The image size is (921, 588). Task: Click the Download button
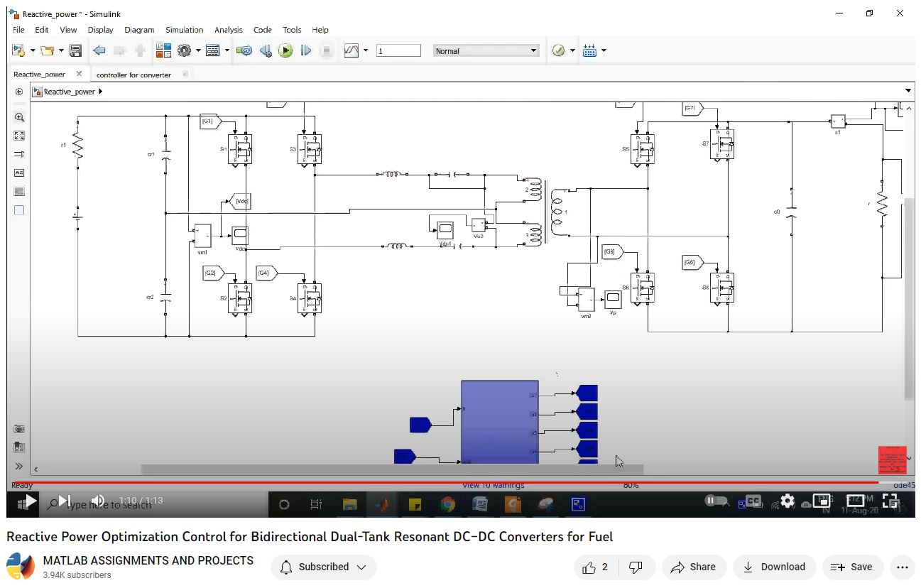(x=774, y=567)
